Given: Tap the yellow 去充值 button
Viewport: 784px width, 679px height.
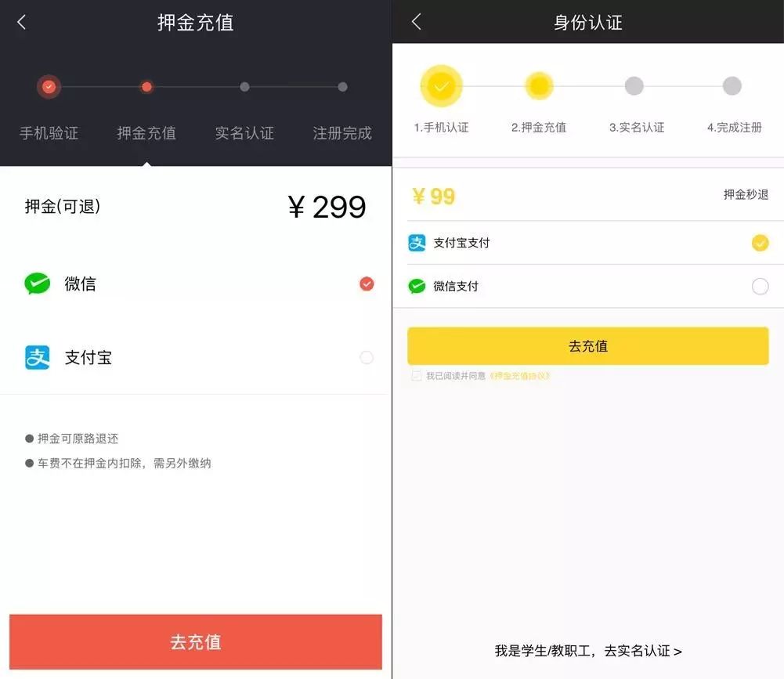Looking at the screenshot, I should [588, 346].
